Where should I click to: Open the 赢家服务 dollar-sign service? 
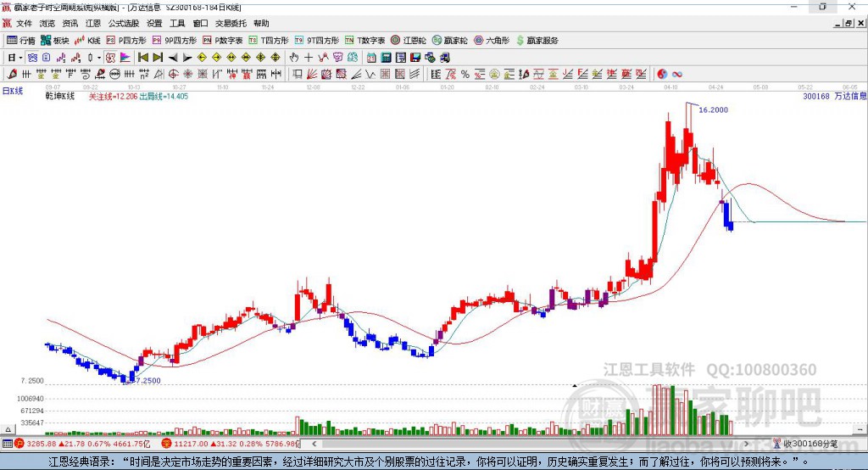click(537, 41)
